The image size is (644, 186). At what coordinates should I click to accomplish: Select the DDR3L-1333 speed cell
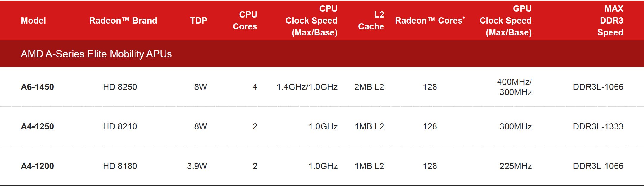(x=598, y=126)
